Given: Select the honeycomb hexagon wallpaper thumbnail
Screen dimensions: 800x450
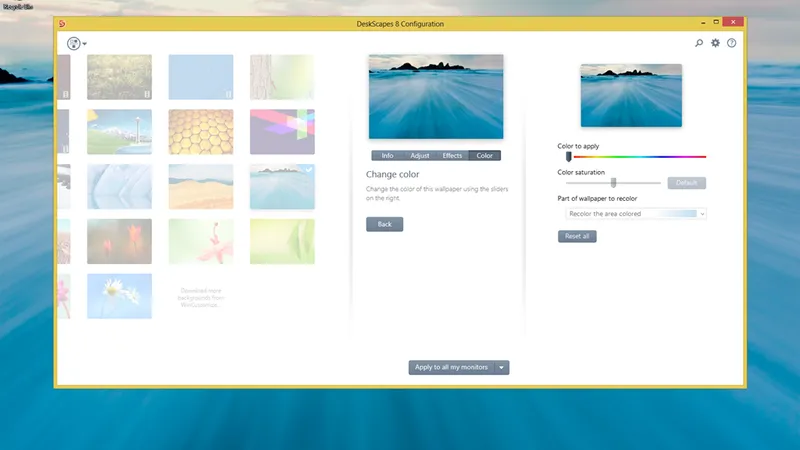Looking at the screenshot, I should (x=201, y=132).
